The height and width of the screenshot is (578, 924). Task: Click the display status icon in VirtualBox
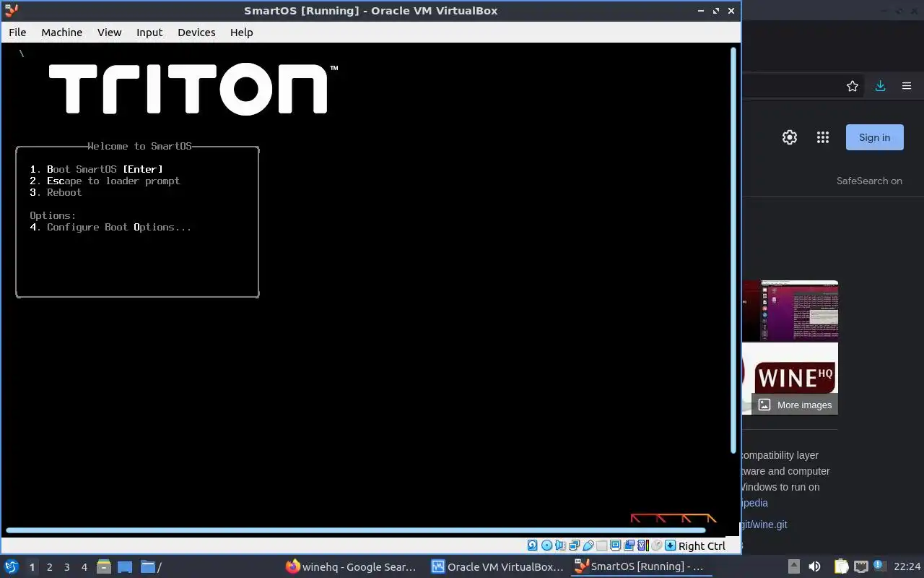(615, 545)
